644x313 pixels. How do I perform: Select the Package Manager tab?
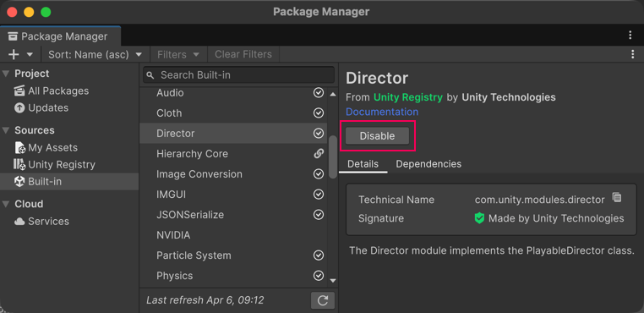point(60,36)
